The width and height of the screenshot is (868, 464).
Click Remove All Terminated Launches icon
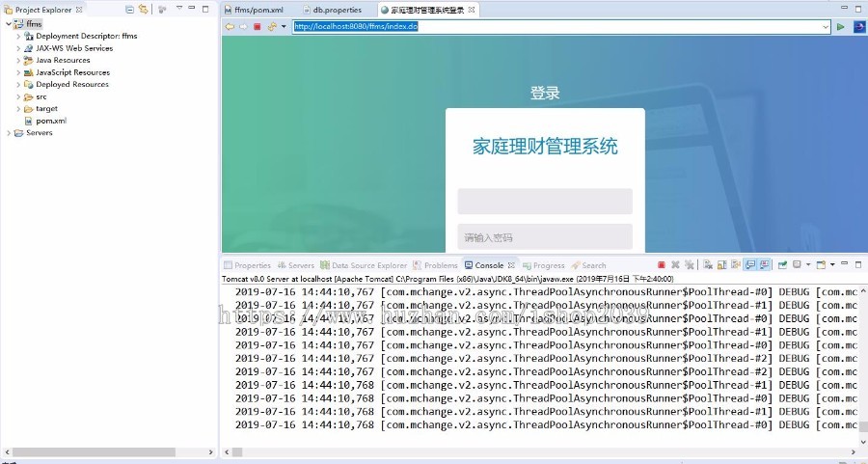pyautogui.click(x=690, y=264)
